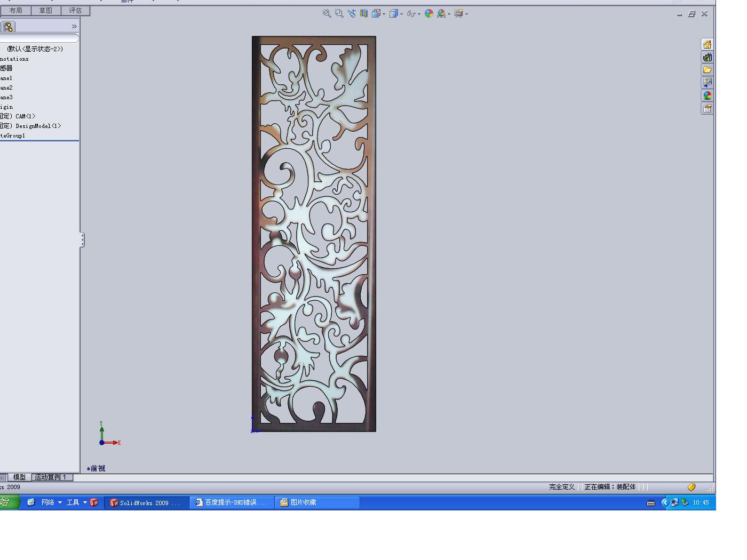Screen dimensions: 747x560
Task: Expand the View Settings dropdown arrow
Action: 466,14
